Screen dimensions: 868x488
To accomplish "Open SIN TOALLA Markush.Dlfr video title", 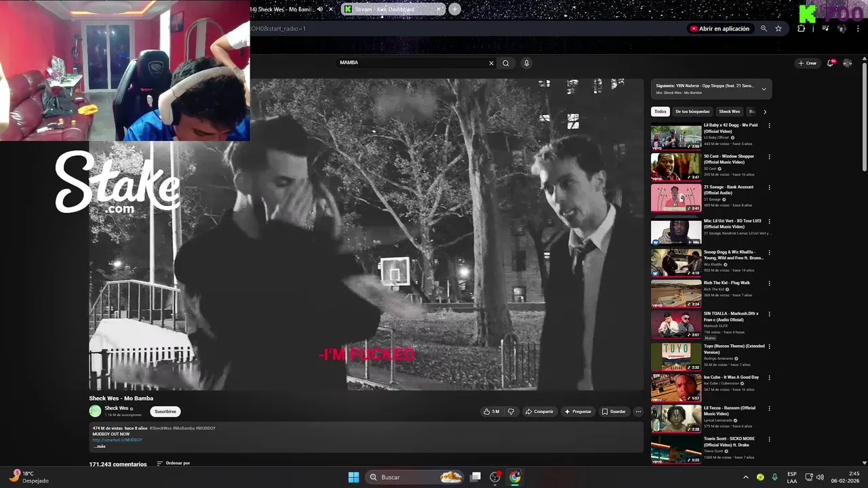I will coord(731,317).
